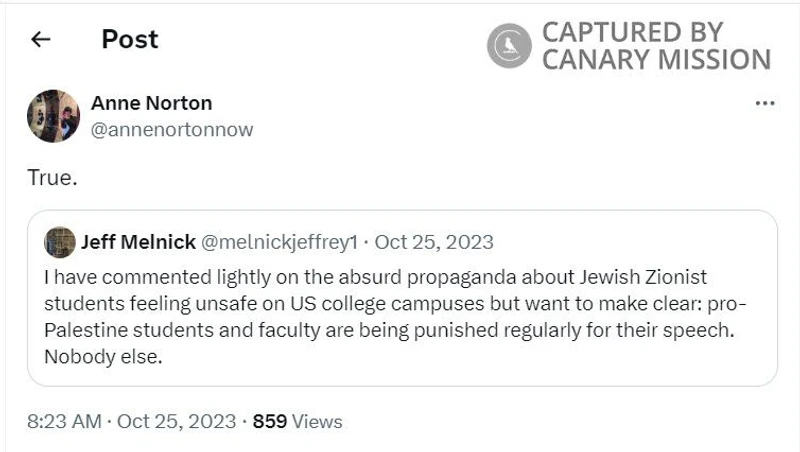Click the 'True.' post text
The image size is (800, 452).
(x=52, y=177)
